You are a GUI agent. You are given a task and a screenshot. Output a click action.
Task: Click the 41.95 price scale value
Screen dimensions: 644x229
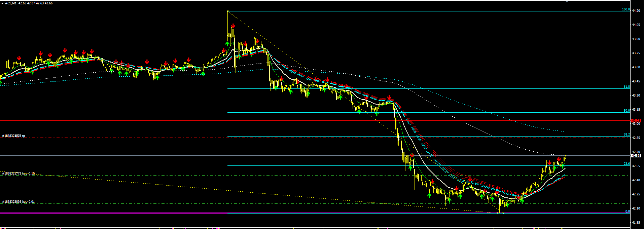636,223
